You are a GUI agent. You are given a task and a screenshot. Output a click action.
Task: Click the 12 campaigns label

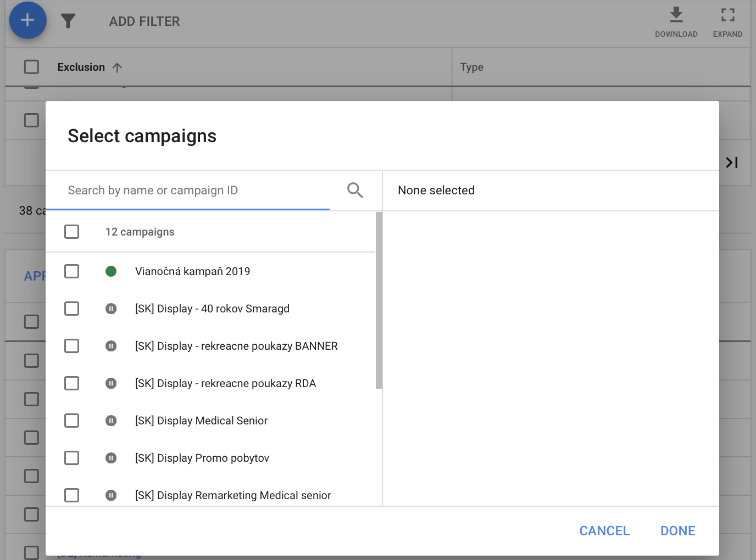(x=140, y=232)
